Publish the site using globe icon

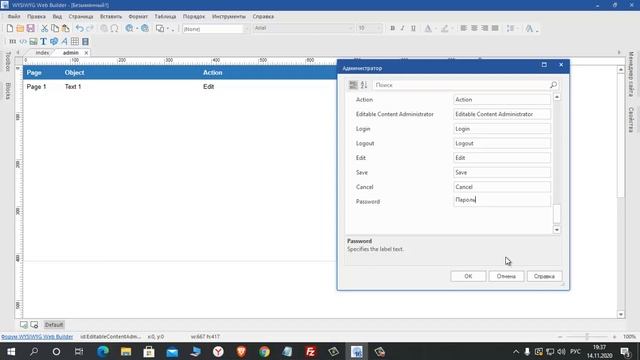coord(145,28)
